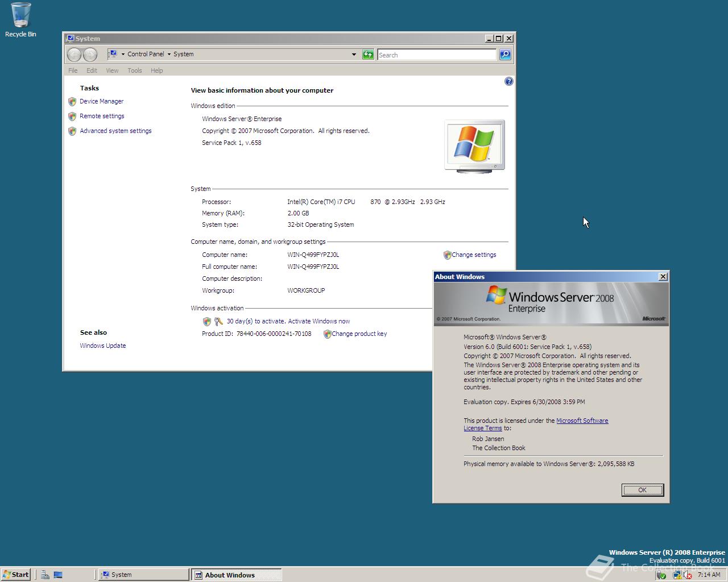Go back in System window
Viewport: 728px width, 582px height.
coord(74,55)
